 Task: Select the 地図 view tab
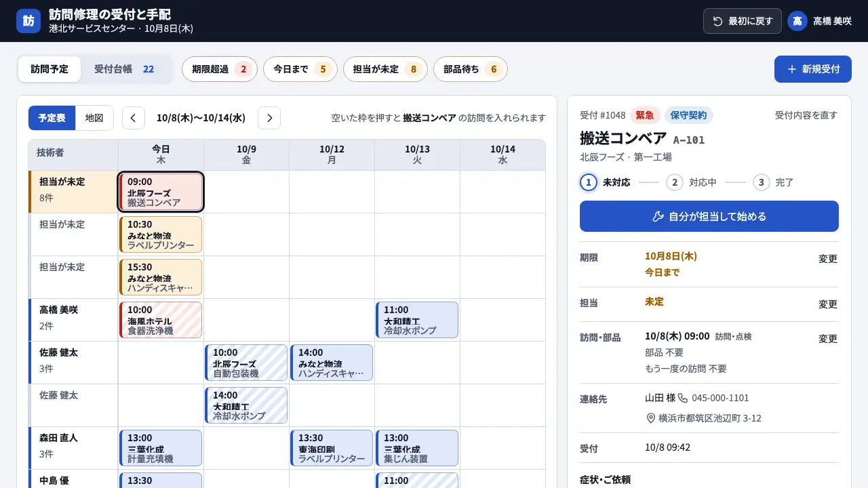coord(94,118)
